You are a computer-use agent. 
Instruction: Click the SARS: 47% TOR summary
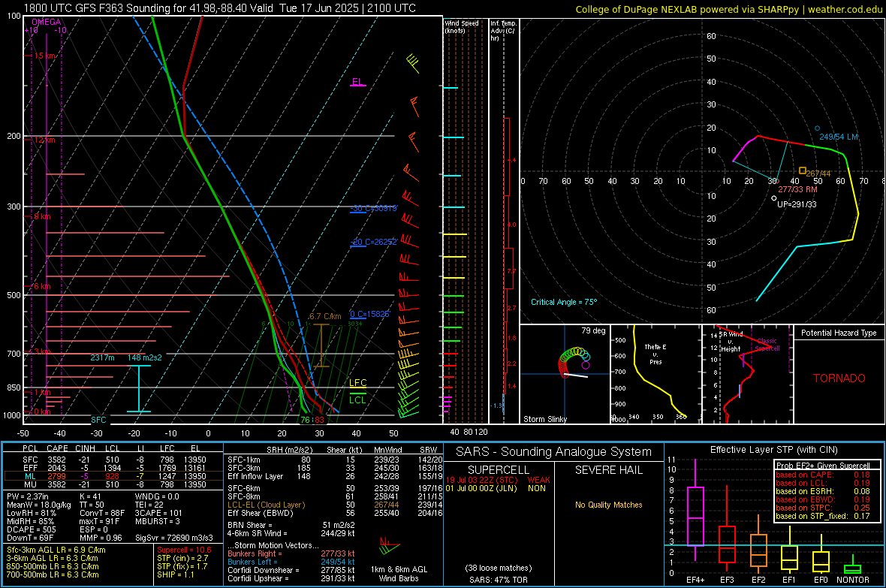click(498, 580)
